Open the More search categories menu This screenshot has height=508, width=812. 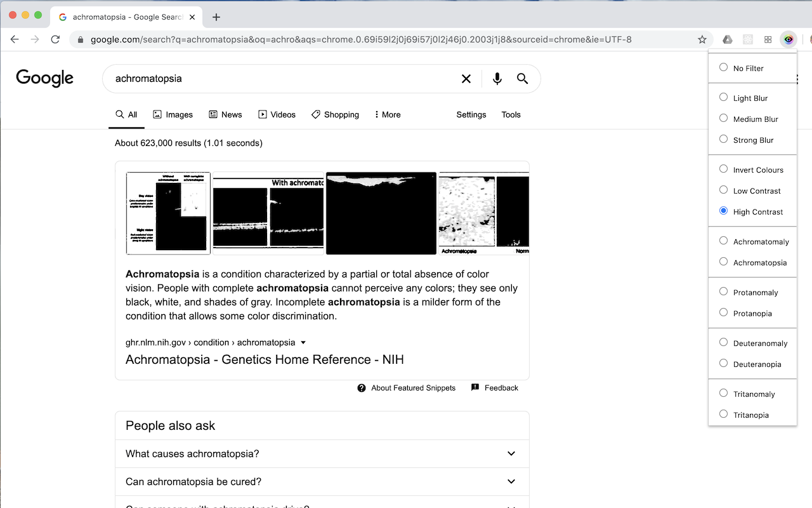point(387,115)
